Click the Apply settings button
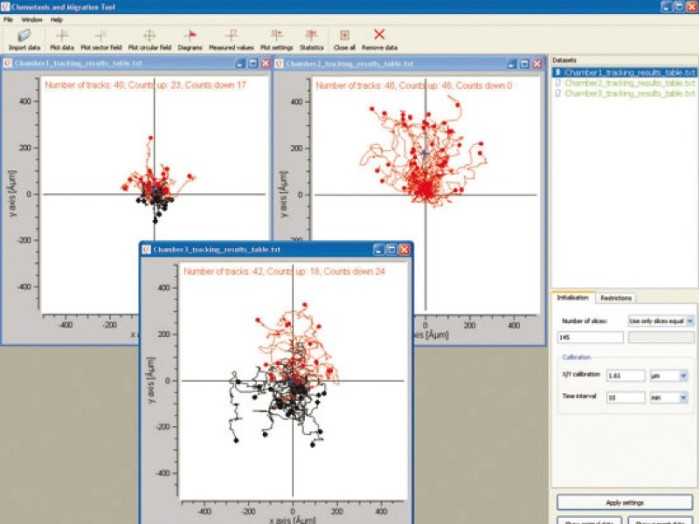Screen dimensions: 700x524 coord(625,502)
